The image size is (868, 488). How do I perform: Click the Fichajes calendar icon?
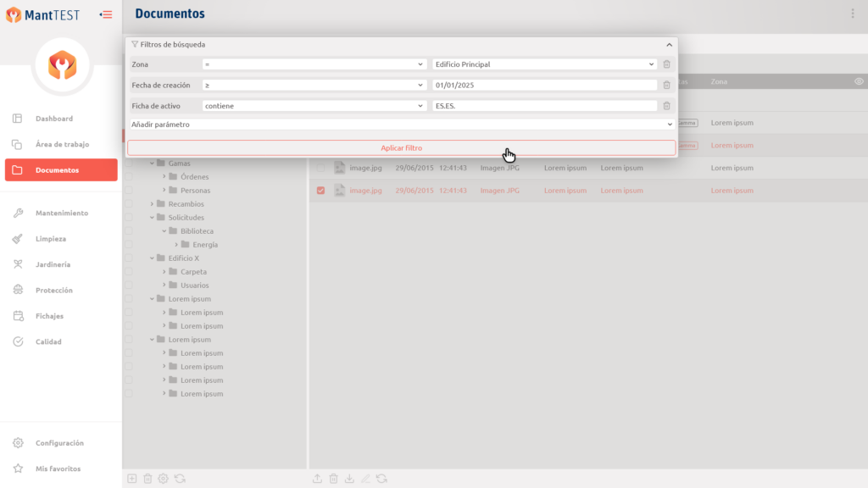(18, 316)
